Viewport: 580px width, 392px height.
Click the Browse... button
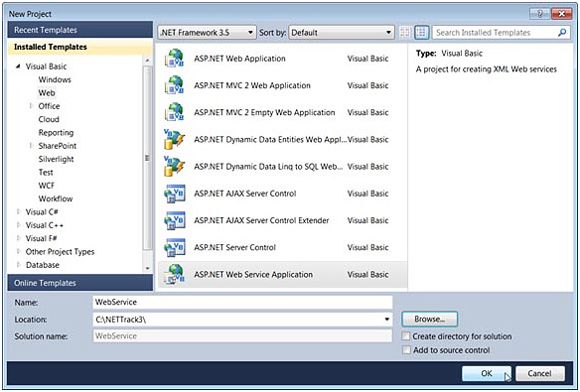point(429,319)
